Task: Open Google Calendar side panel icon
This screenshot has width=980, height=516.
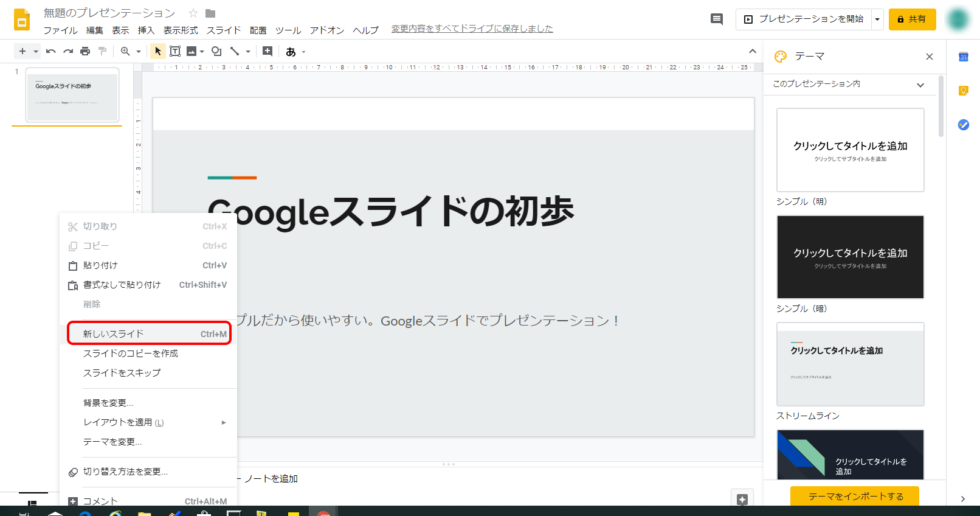Action: click(x=963, y=57)
